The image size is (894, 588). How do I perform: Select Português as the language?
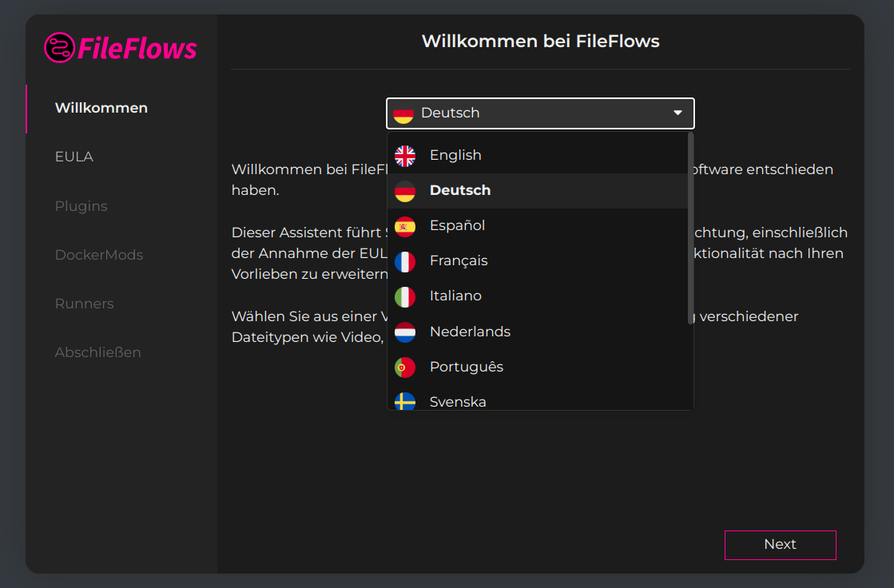tap(538, 367)
